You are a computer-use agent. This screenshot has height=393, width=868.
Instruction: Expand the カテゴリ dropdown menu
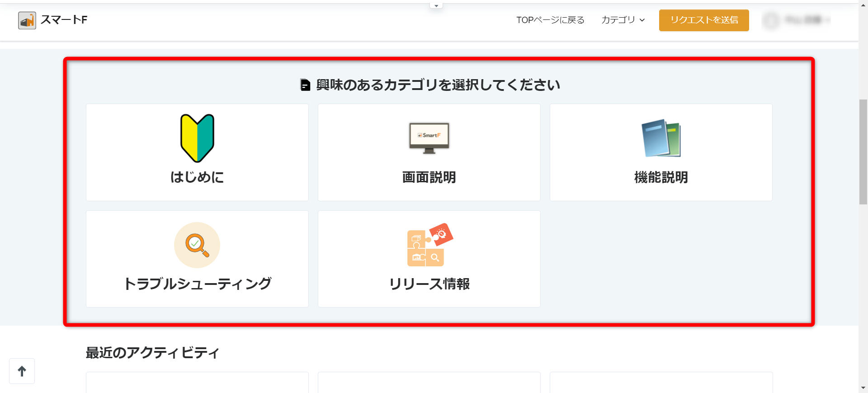point(623,20)
